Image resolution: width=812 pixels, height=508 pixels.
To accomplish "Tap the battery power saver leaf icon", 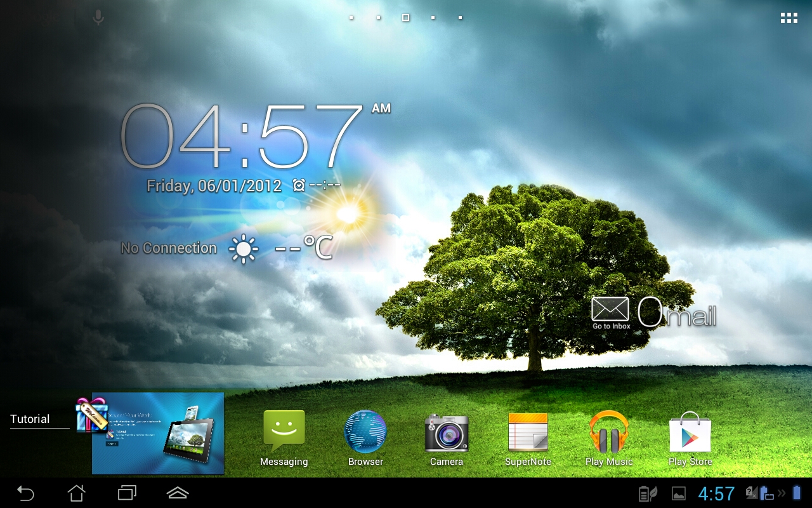I will (x=648, y=493).
